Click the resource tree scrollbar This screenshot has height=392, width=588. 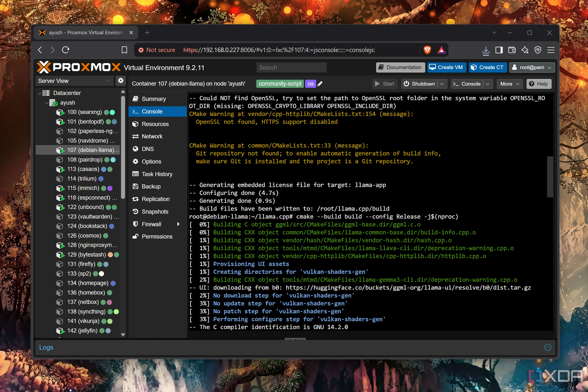click(123, 148)
